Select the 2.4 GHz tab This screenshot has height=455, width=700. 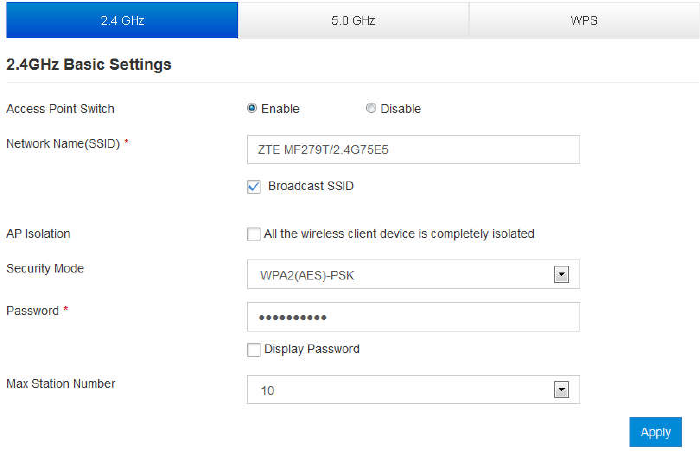[x=119, y=20]
